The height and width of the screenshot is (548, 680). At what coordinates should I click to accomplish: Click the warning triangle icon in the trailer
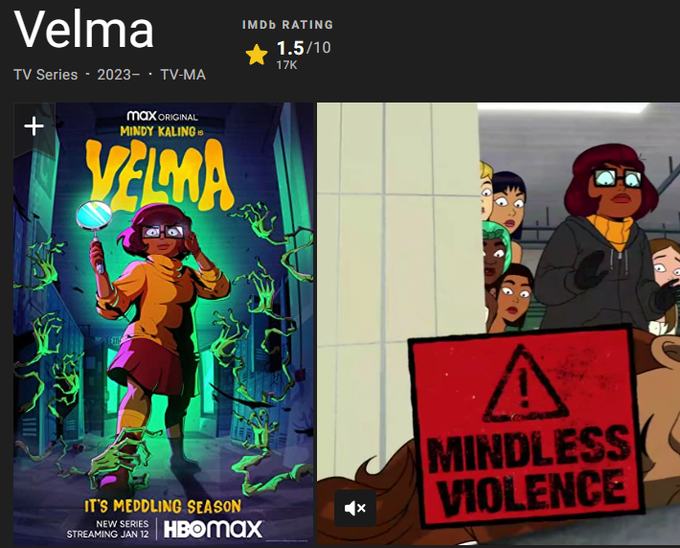tap(525, 384)
